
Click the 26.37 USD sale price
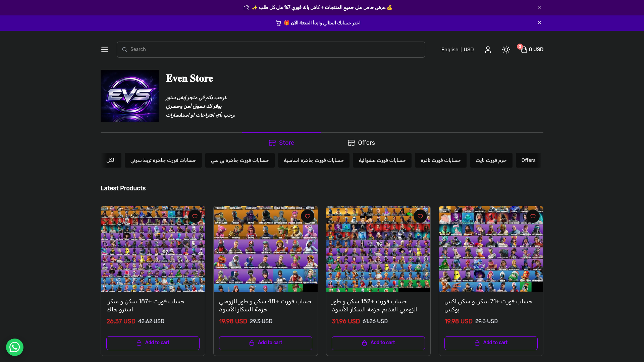point(121,321)
